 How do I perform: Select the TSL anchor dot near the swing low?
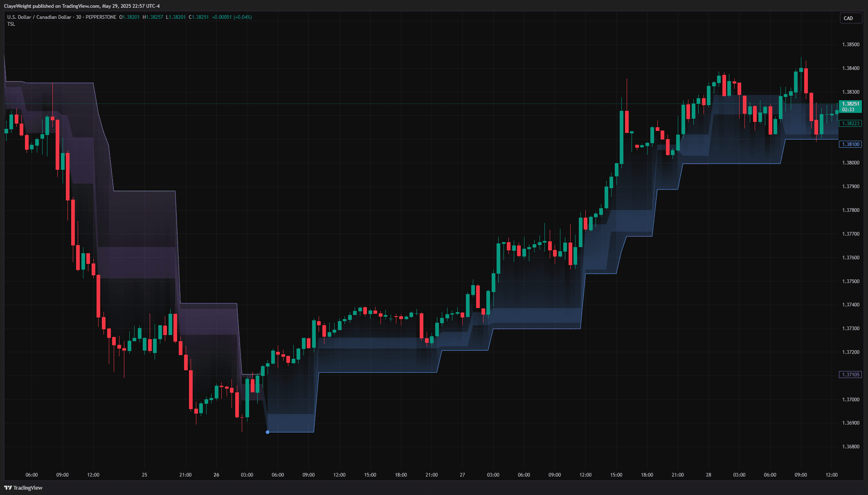click(268, 431)
